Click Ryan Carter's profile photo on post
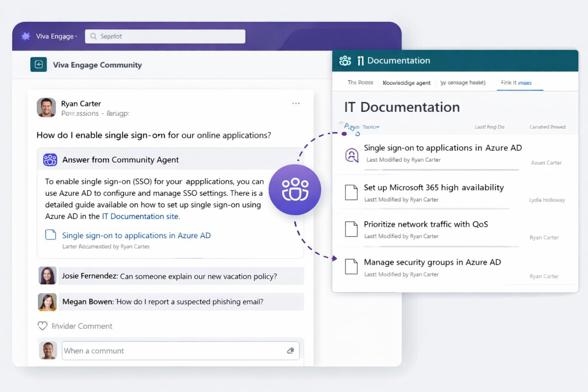This screenshot has width=588, height=392. point(46,108)
